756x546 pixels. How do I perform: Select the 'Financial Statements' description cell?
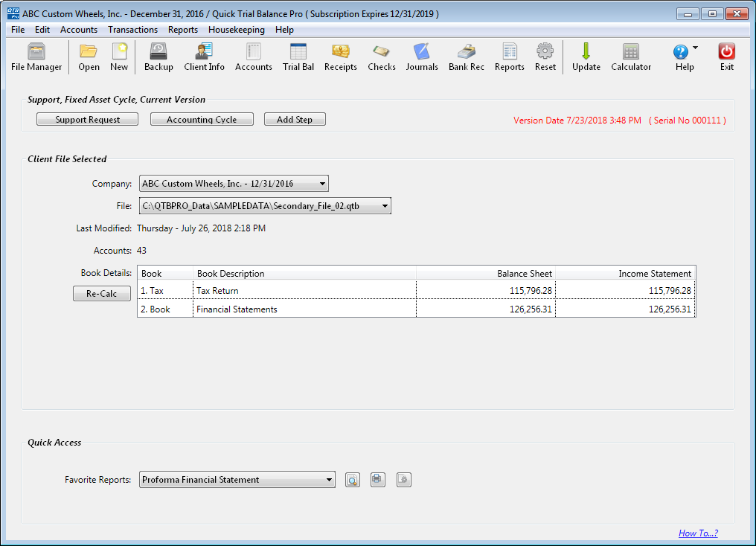[x=304, y=309]
